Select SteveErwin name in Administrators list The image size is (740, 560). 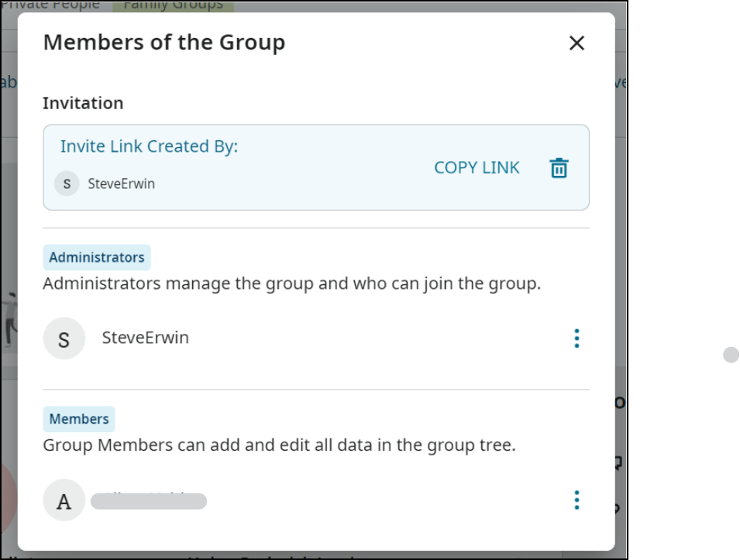click(x=145, y=338)
